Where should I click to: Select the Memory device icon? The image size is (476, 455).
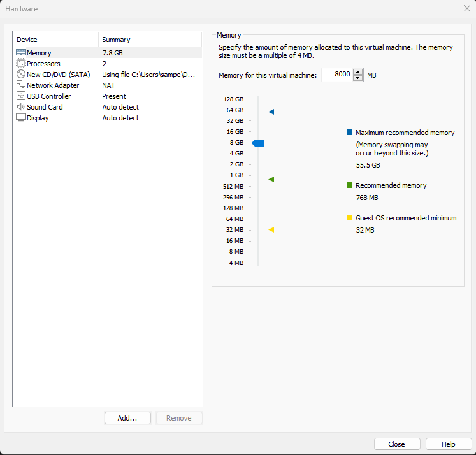pos(20,53)
